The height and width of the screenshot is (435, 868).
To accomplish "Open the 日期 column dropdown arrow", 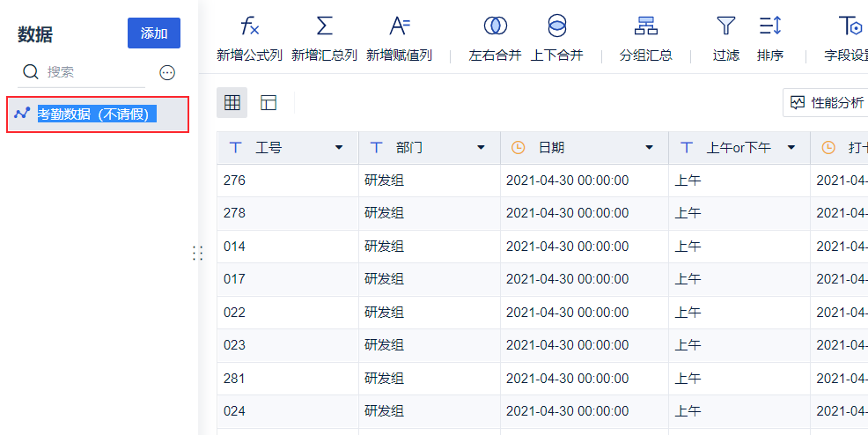I will 650,148.
